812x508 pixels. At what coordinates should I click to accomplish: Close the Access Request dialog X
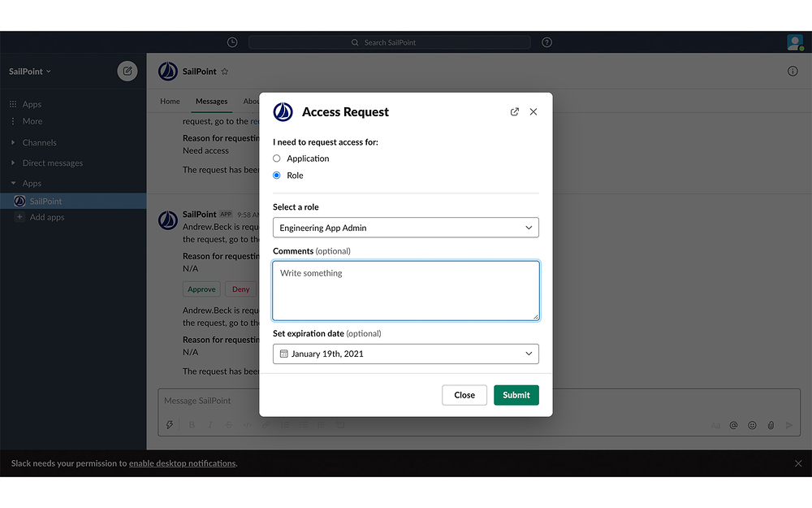tap(533, 111)
